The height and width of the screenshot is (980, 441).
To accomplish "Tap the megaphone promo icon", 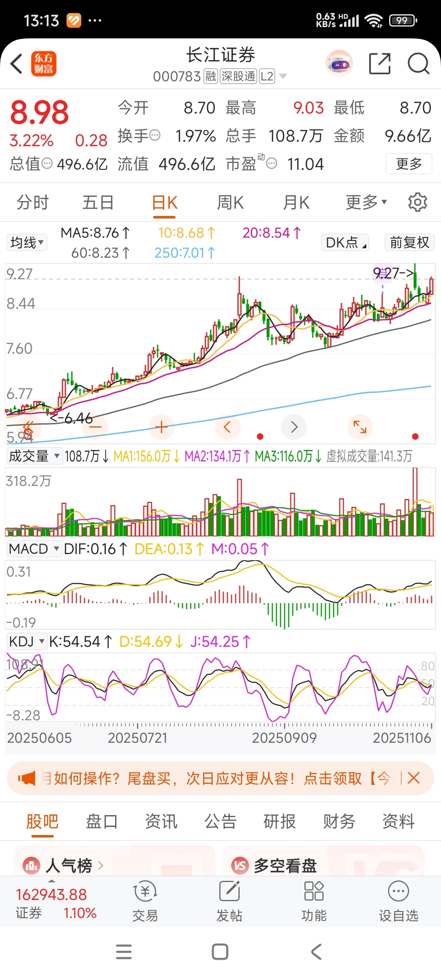I will click(27, 778).
